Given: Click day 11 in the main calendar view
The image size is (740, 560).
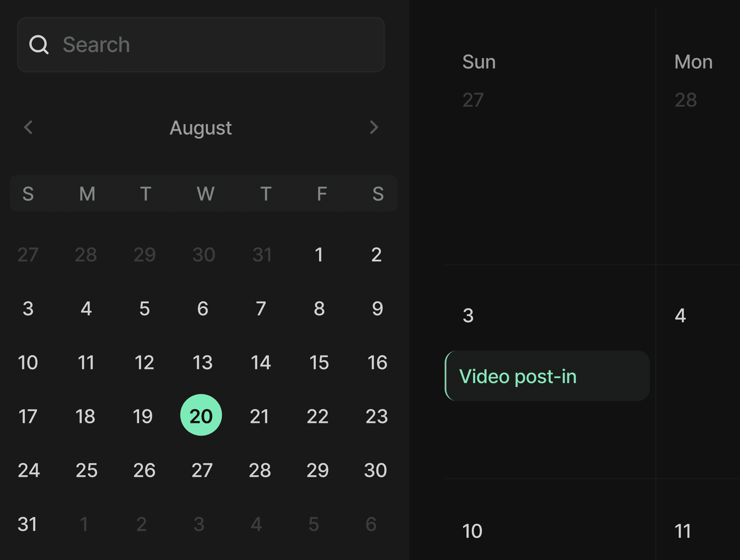Looking at the screenshot, I should coord(683,531).
